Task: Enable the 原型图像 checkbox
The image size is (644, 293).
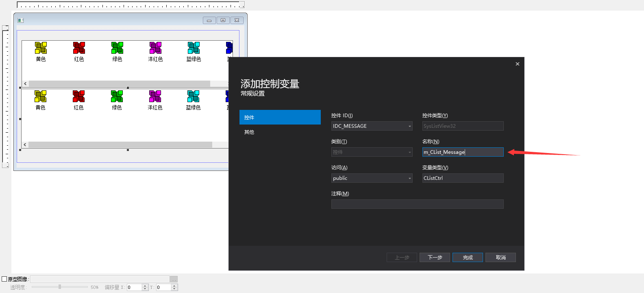Action: (x=4, y=279)
